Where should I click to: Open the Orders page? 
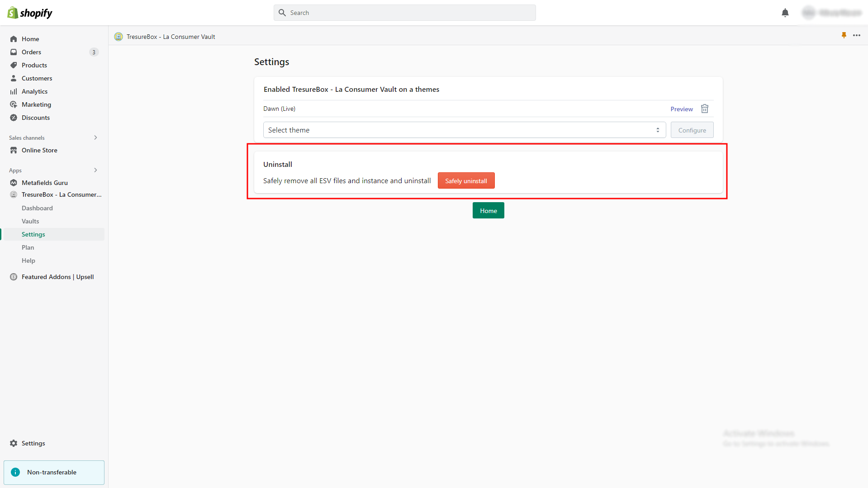coord(31,52)
